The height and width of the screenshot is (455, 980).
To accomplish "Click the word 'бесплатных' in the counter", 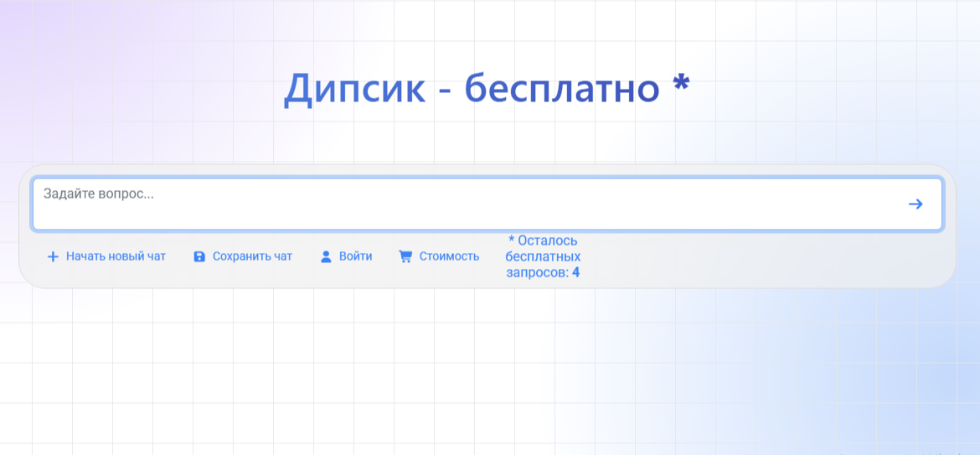I will [543, 256].
